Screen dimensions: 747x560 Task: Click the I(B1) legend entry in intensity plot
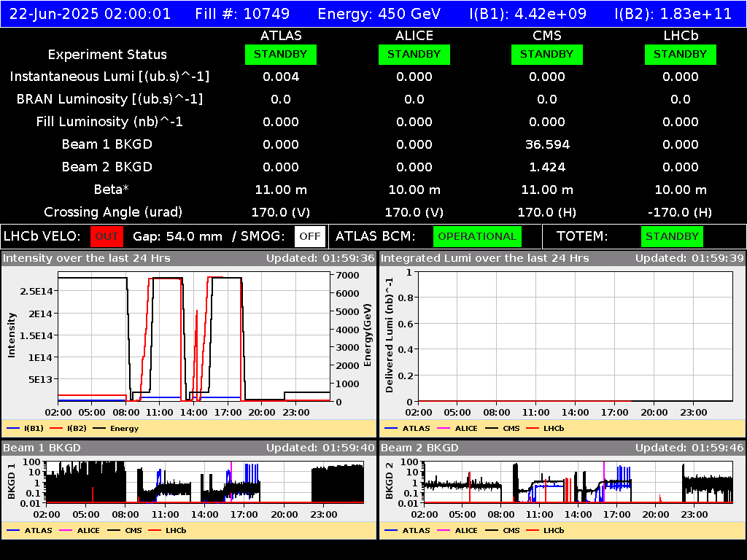click(26, 429)
